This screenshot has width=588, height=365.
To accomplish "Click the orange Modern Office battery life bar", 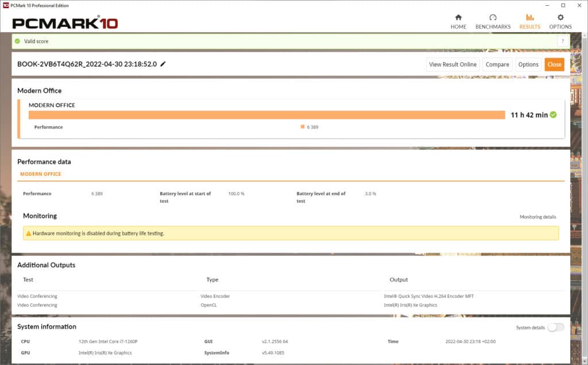I will point(266,115).
